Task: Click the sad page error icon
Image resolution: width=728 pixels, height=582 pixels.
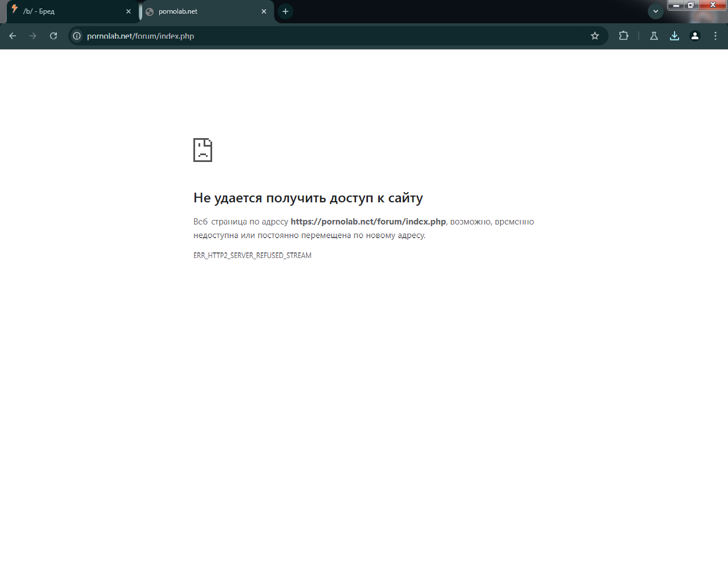Action: [x=202, y=150]
